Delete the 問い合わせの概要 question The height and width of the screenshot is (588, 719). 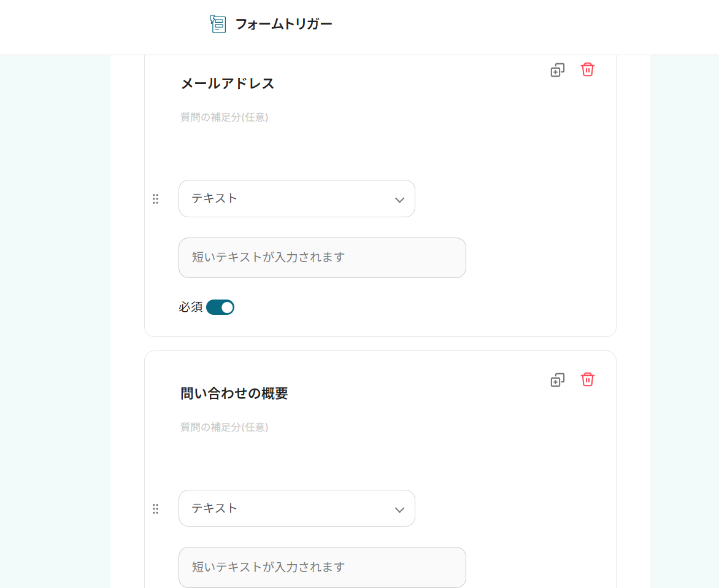(588, 379)
